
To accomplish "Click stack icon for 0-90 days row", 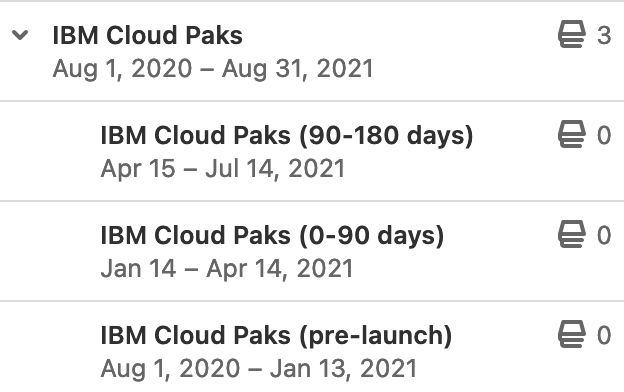I will pyautogui.click(x=571, y=234).
